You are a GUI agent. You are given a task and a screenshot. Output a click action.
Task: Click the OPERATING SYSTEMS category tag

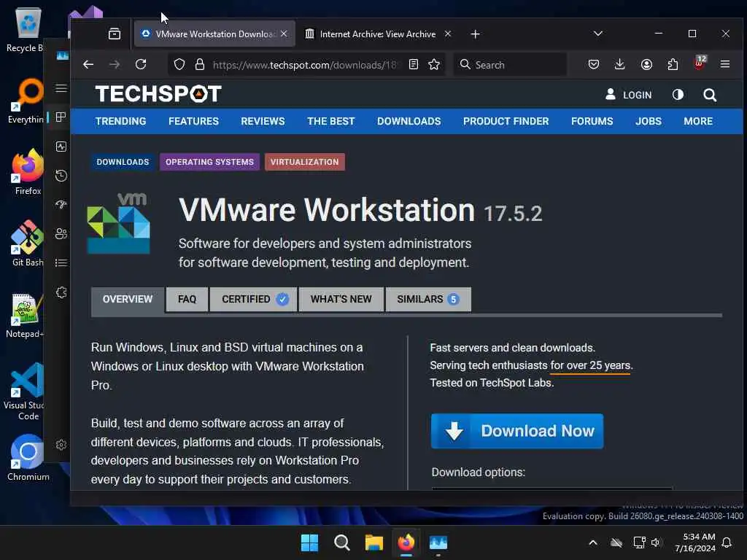pos(209,162)
